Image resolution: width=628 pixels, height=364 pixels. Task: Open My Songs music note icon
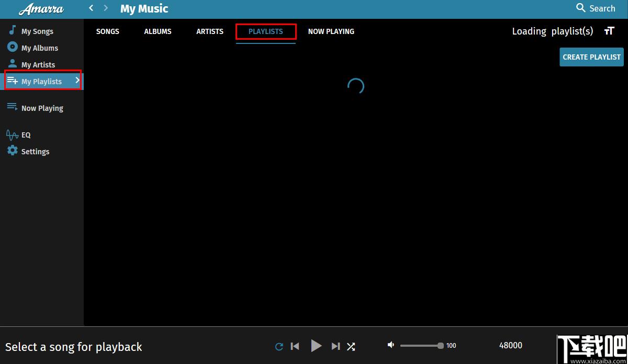[x=12, y=30]
